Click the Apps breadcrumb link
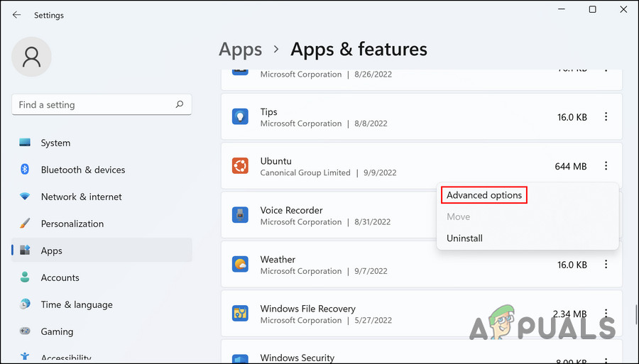 click(240, 49)
